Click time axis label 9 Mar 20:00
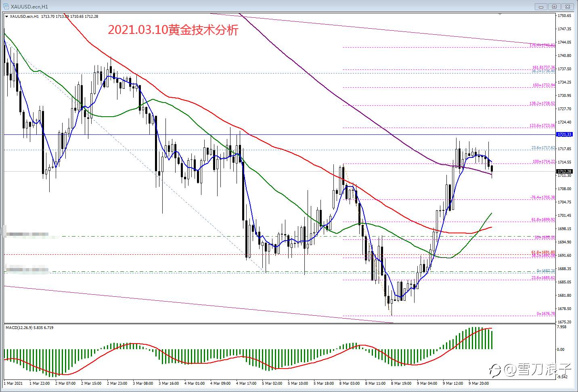The width and height of the screenshot is (578, 392). 479,383
